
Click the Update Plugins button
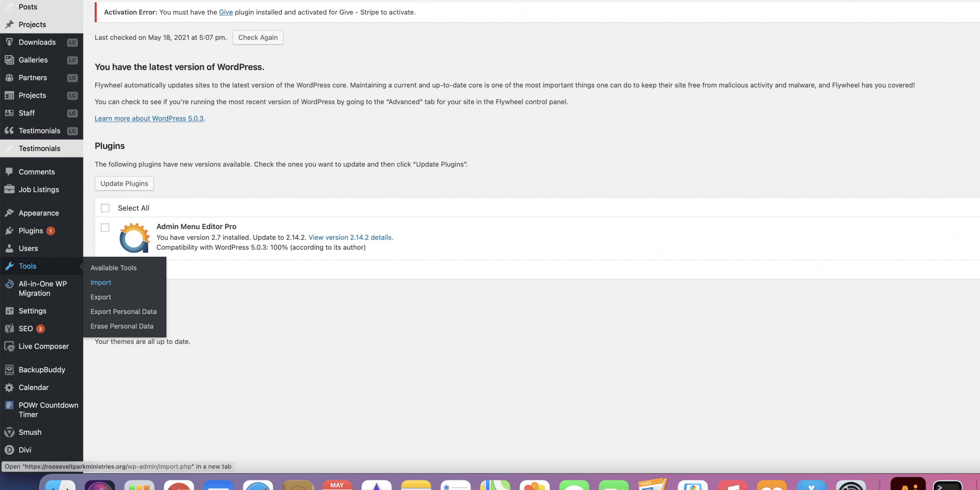[124, 184]
